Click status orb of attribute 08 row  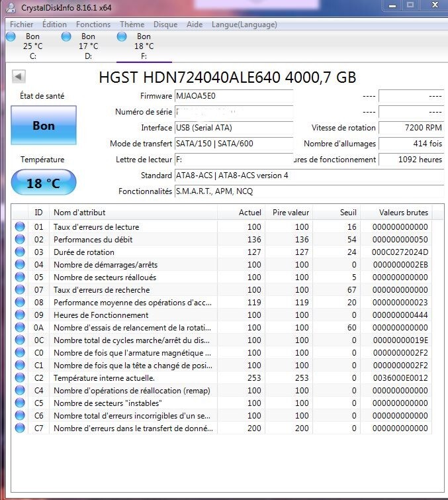click(x=20, y=302)
